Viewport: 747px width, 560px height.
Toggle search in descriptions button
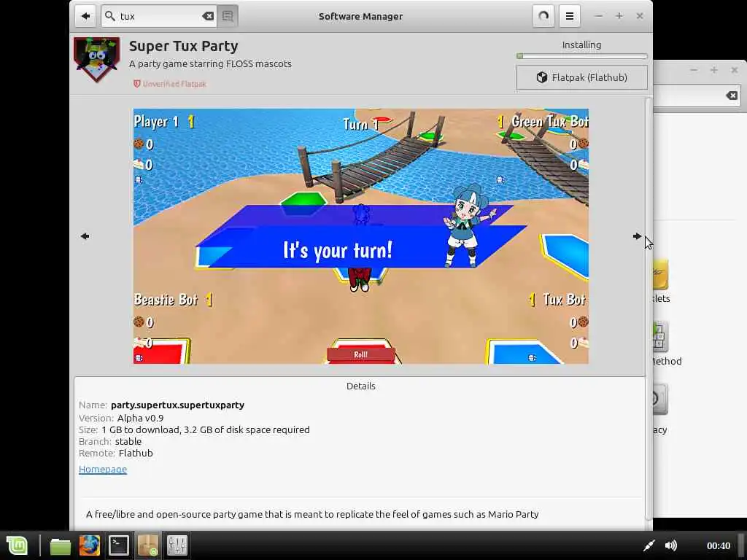(228, 16)
